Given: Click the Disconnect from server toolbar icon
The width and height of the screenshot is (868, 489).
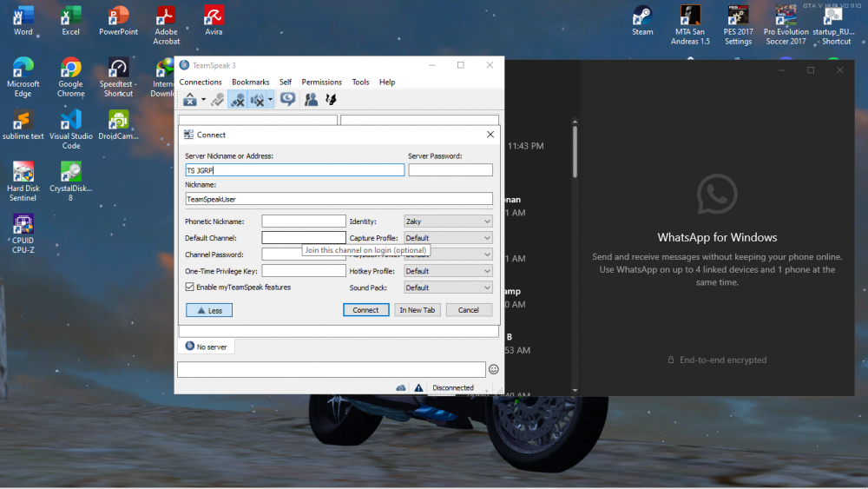Looking at the screenshot, I should (190, 100).
